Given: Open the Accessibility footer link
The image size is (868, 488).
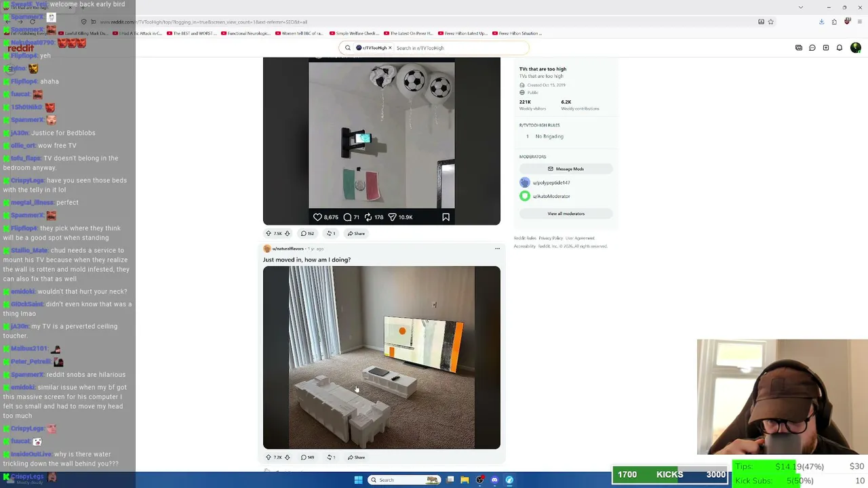Looking at the screenshot, I should click(x=524, y=246).
